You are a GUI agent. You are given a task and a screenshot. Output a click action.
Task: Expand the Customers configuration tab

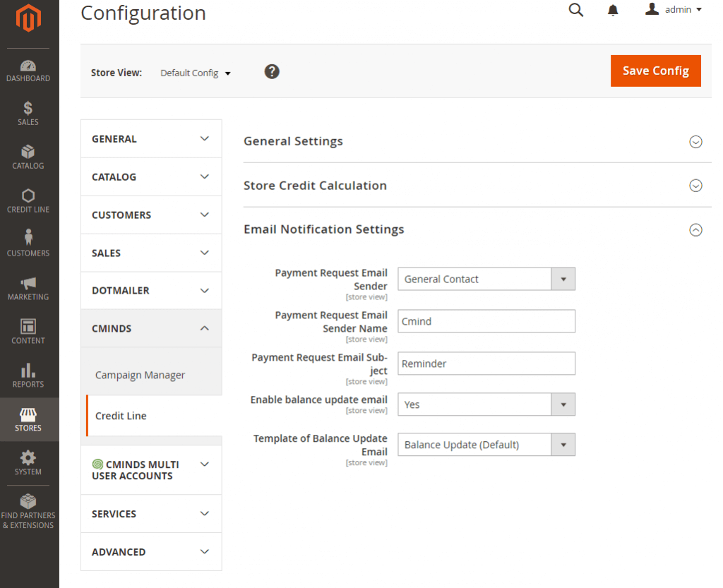[x=151, y=215]
